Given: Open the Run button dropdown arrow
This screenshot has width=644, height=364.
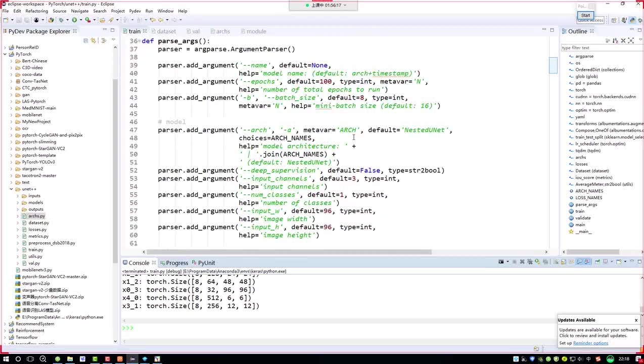Looking at the screenshot, I should tap(81, 20).
